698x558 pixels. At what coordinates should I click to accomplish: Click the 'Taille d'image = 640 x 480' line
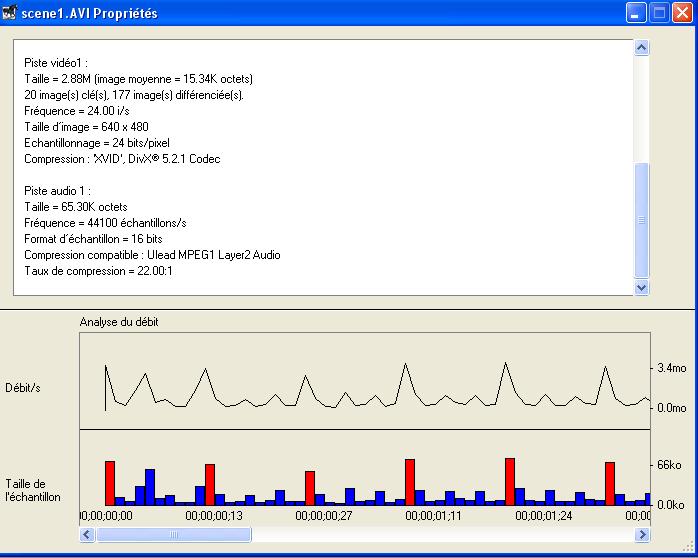[86, 127]
